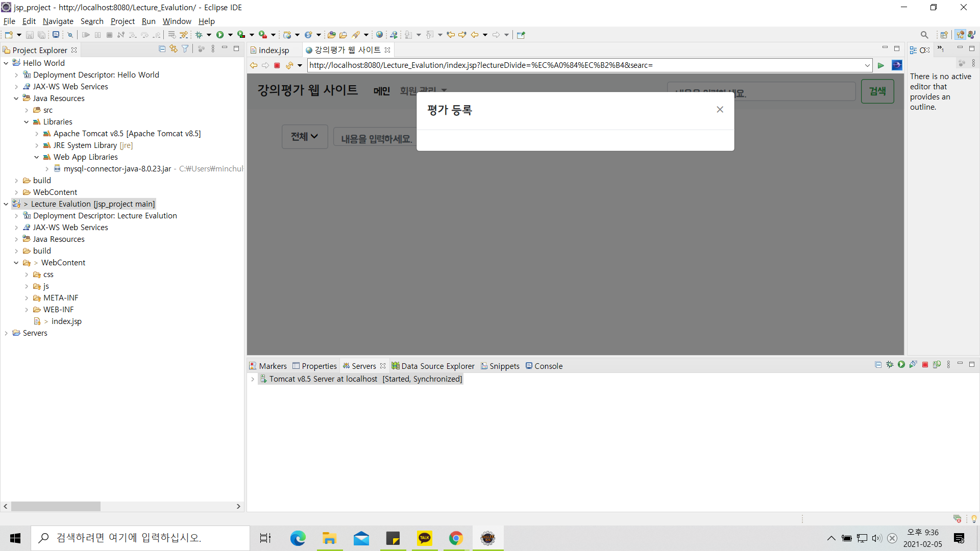980x551 pixels.
Task: Click the search magnifier icon in the top-right toolbar
Action: (x=924, y=35)
